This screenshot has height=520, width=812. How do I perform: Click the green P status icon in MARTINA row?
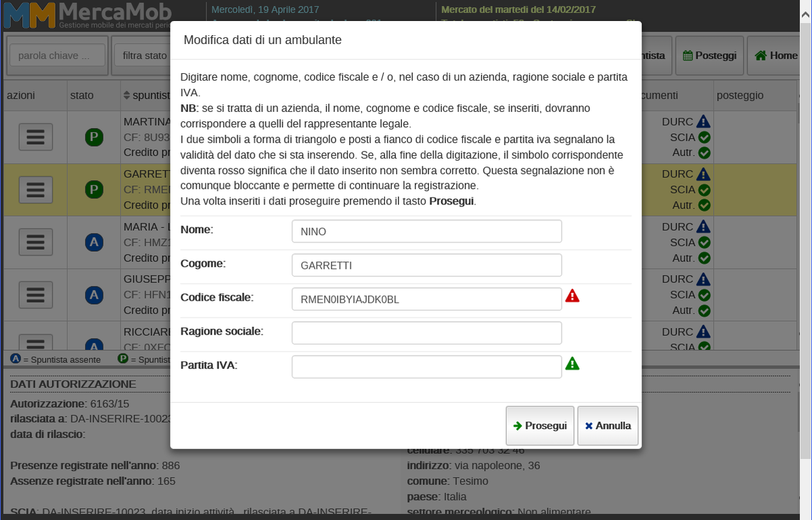94,137
